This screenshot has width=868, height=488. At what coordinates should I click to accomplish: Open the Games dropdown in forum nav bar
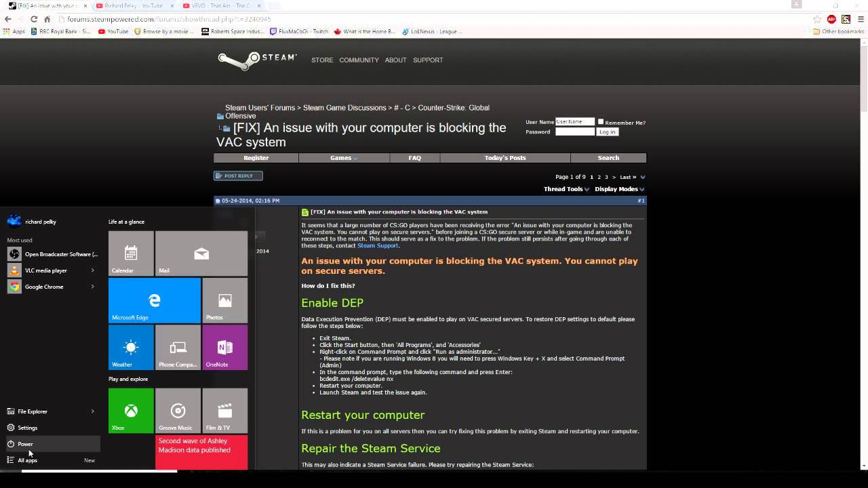(344, 158)
